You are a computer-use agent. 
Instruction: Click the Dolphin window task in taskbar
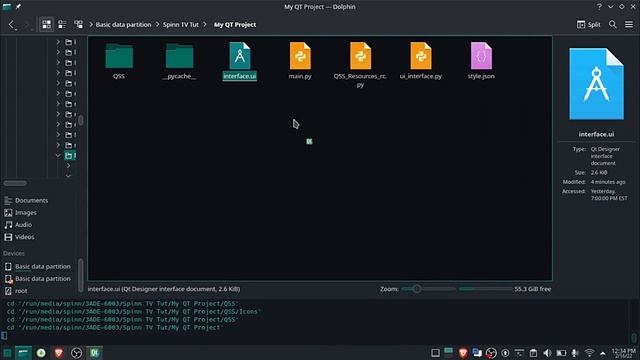(23, 353)
